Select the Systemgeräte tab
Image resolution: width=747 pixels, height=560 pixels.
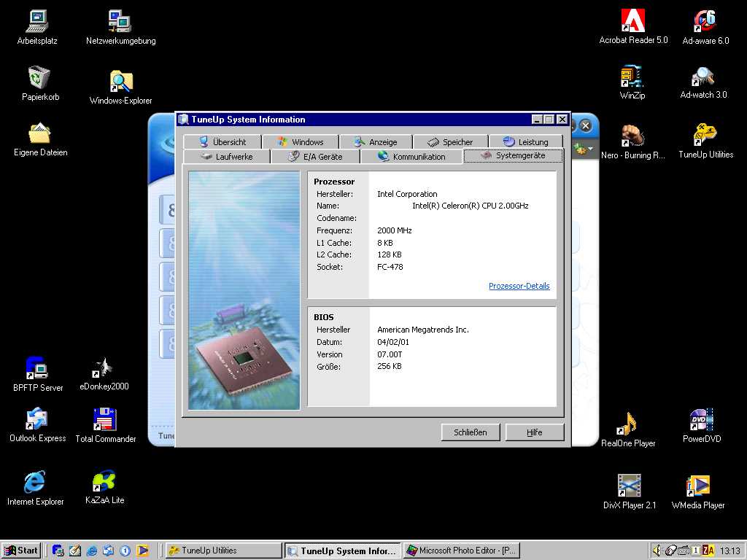[x=513, y=155]
